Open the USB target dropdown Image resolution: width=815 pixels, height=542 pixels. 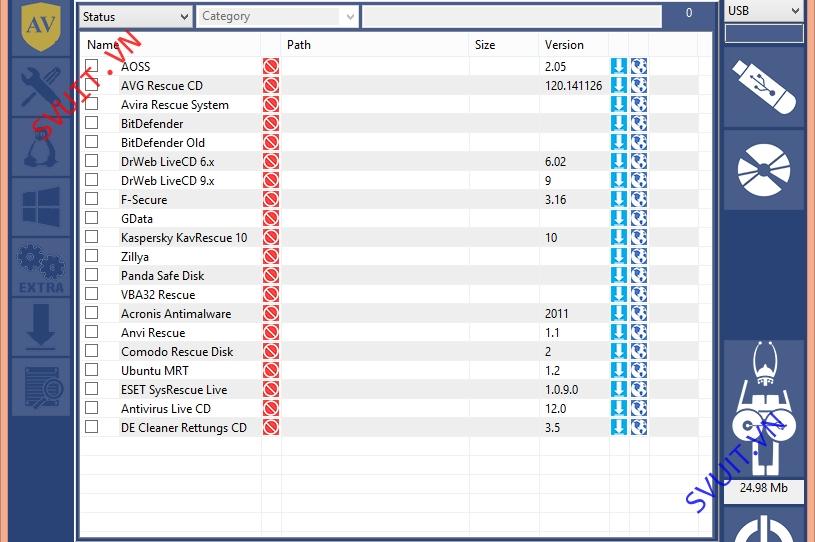coord(764,11)
